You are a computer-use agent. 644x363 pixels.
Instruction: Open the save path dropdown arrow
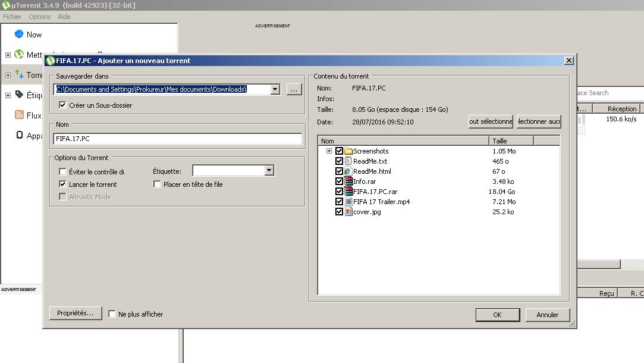[275, 89]
